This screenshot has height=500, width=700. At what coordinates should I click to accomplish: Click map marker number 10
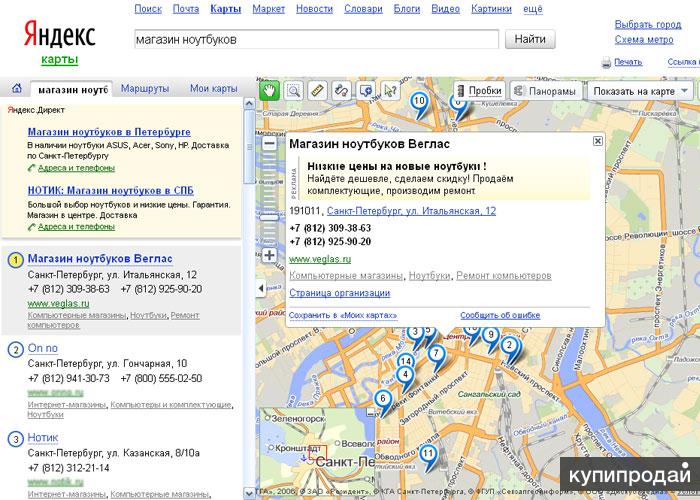(418, 101)
